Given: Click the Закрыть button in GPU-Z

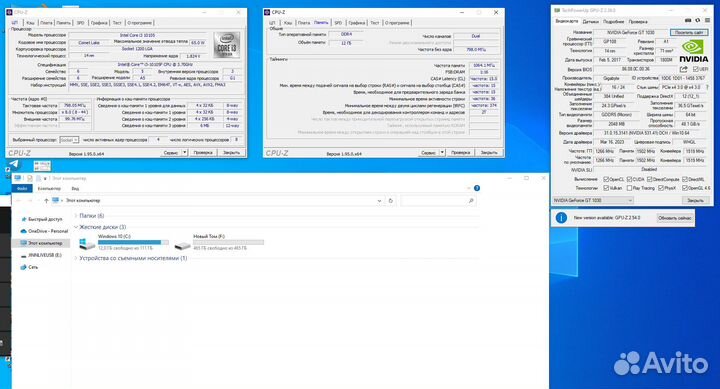Looking at the screenshot, I should click(695, 200).
